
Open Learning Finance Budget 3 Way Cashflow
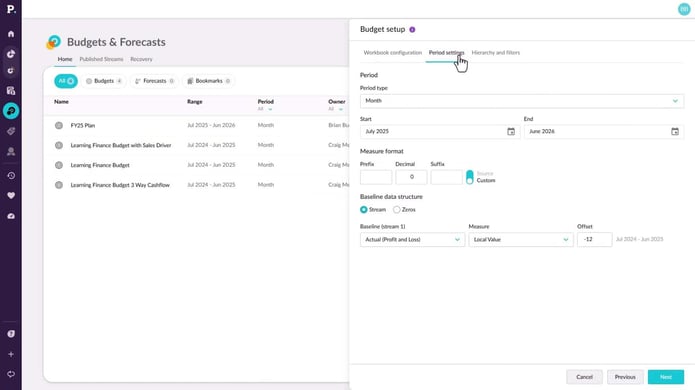click(x=120, y=185)
